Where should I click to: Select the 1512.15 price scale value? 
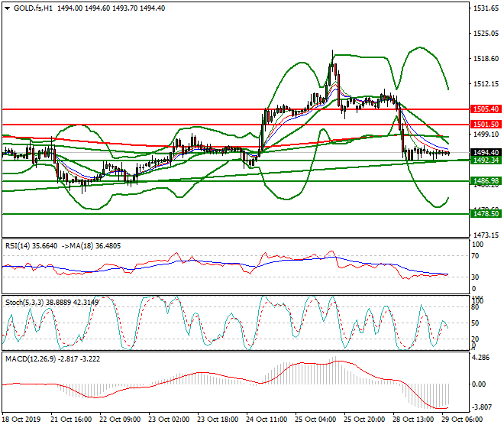tap(486, 84)
